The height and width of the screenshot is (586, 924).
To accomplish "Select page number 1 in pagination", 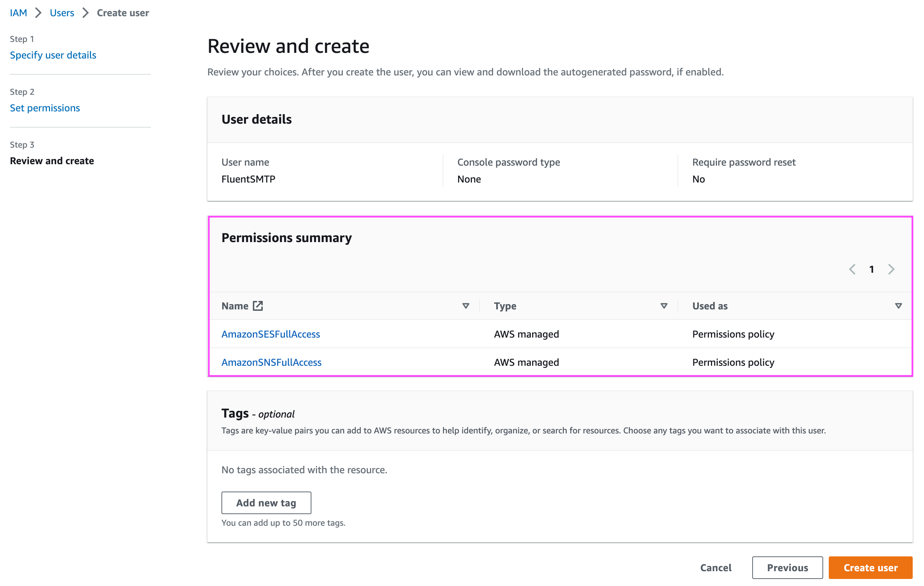I will (871, 269).
